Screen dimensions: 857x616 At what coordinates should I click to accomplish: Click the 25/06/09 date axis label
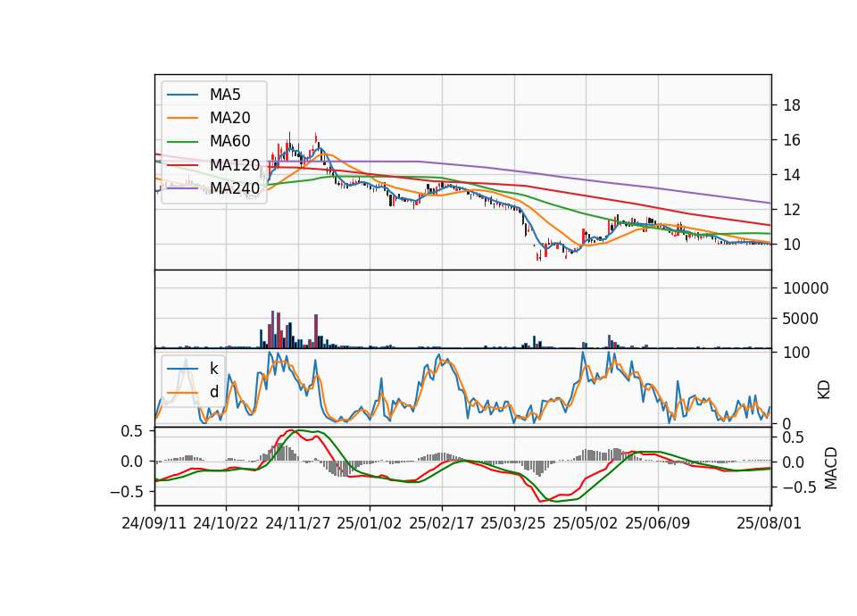coord(658,523)
